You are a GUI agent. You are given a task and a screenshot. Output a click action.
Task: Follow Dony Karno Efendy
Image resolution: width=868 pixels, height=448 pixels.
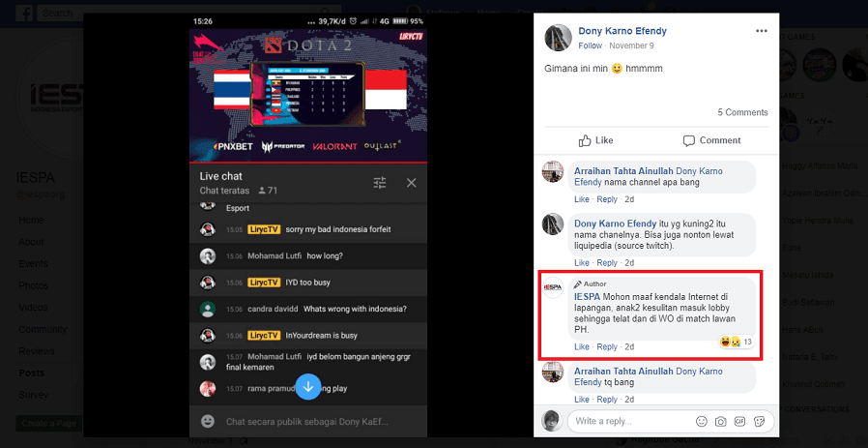pyautogui.click(x=591, y=45)
